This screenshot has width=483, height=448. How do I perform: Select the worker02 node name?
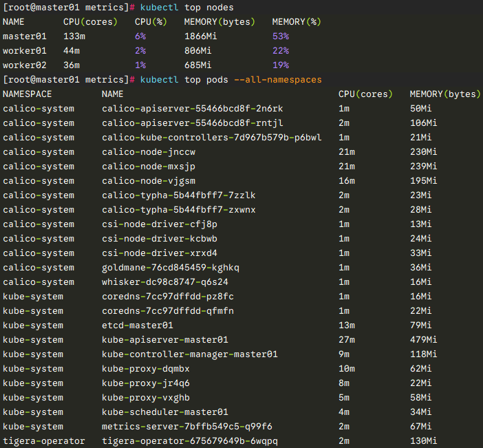(x=25, y=65)
